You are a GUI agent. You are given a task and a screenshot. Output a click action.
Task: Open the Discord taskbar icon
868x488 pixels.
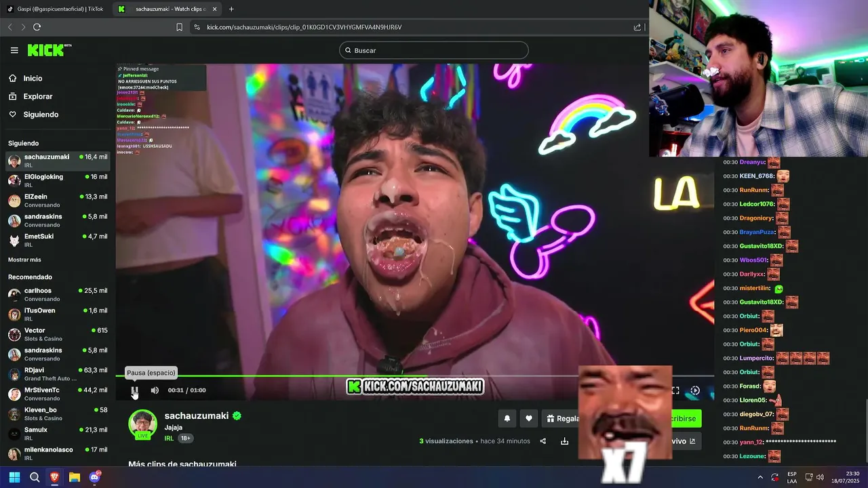tap(95, 477)
